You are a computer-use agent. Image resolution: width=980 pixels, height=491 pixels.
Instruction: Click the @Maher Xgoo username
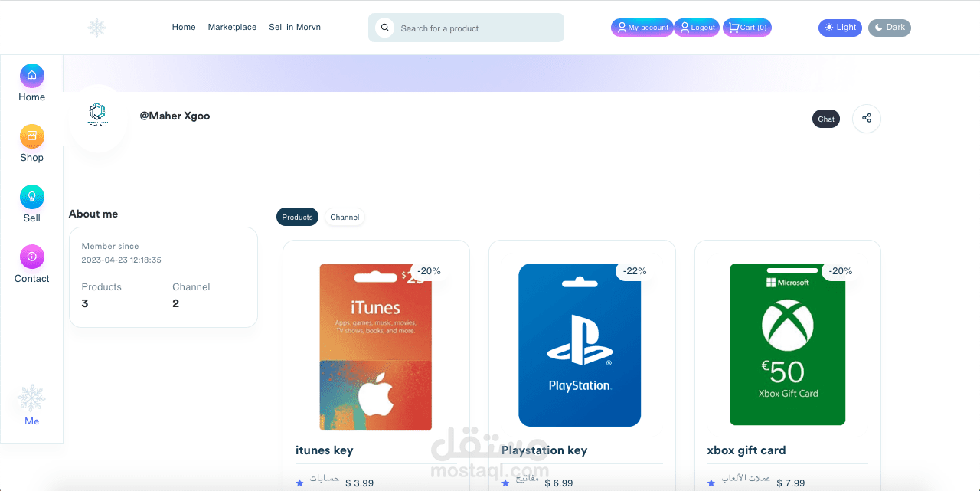click(175, 116)
